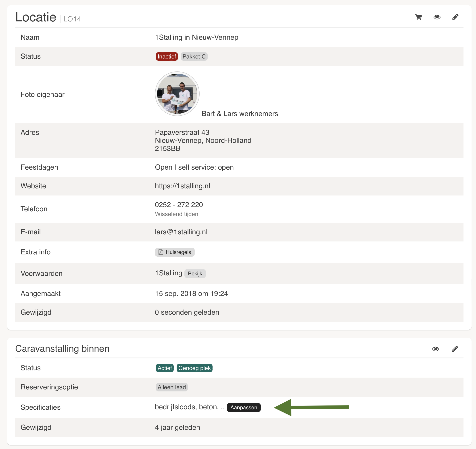
Task: Click the Alleen lead reservation badge
Action: pyautogui.click(x=171, y=387)
